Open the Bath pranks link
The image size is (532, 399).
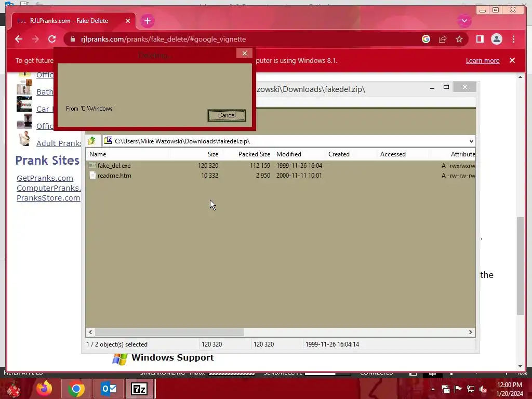point(45,91)
